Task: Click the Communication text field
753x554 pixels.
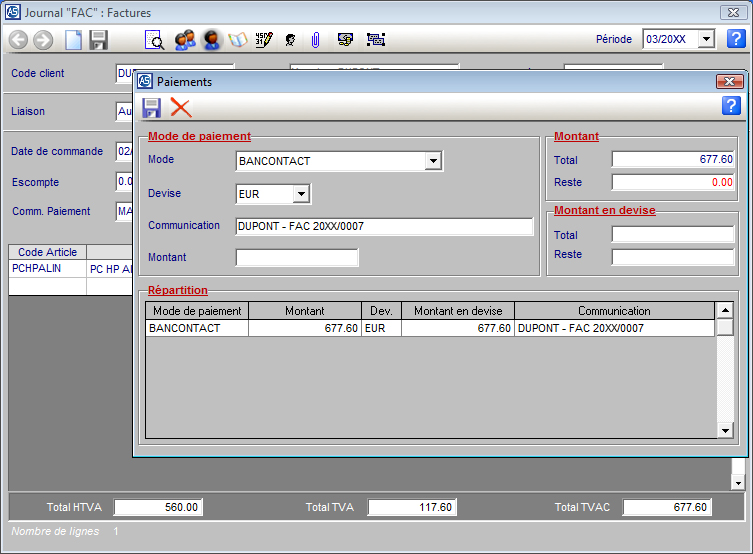Action: 385,226
